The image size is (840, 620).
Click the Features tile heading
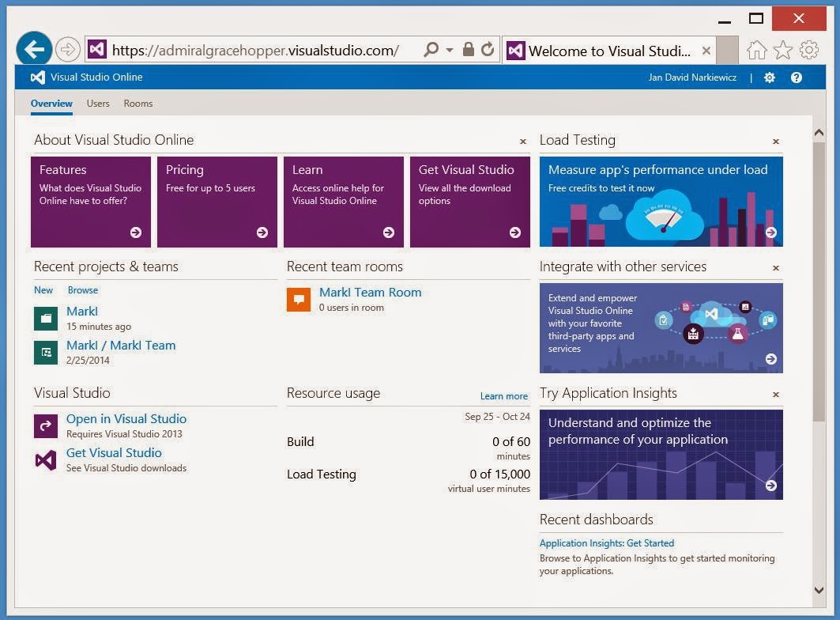tap(62, 169)
